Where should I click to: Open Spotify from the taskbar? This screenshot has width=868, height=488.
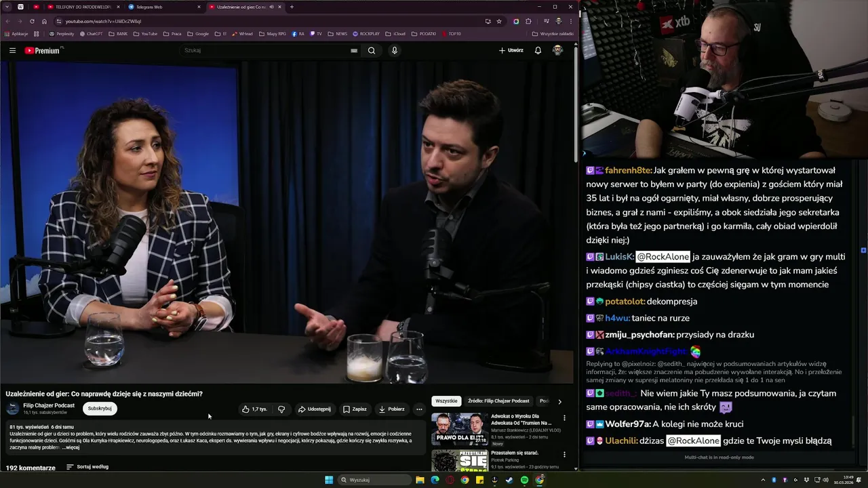[x=524, y=480]
